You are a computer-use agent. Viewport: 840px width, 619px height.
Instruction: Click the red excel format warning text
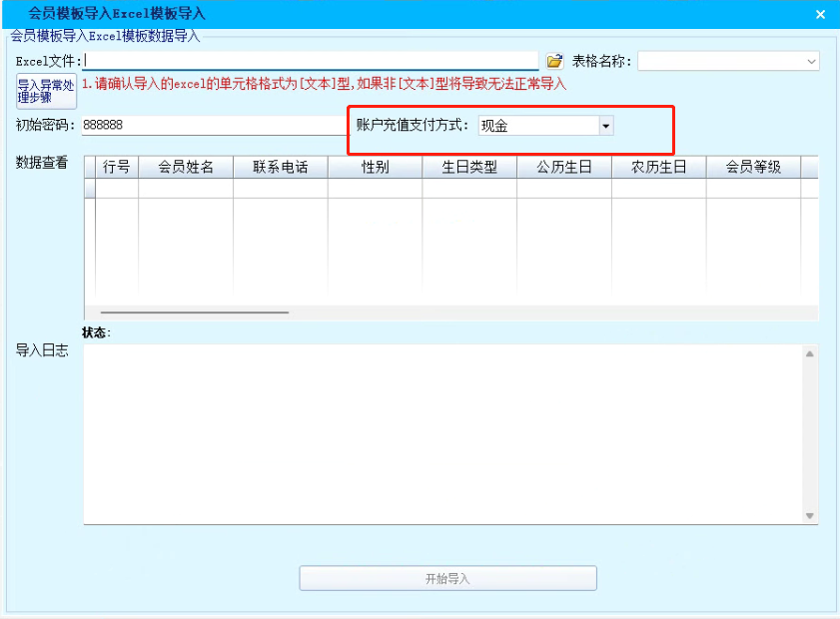(x=324, y=84)
